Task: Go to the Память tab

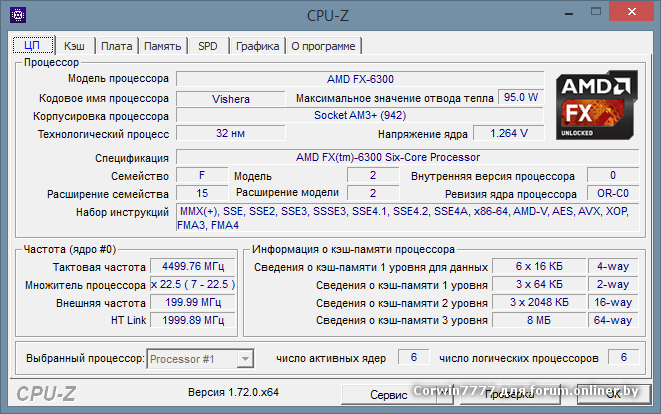Action: [162, 46]
